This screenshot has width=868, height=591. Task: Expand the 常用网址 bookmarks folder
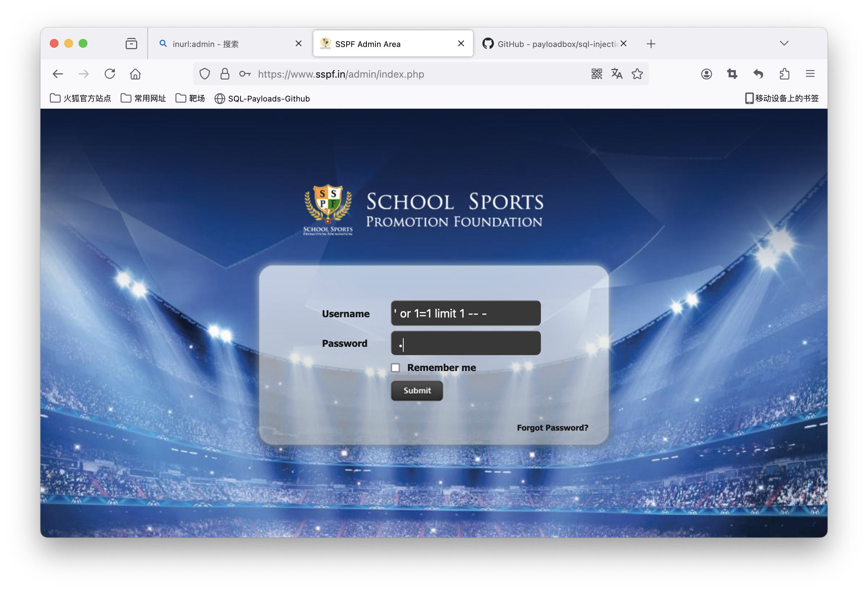[x=143, y=98]
